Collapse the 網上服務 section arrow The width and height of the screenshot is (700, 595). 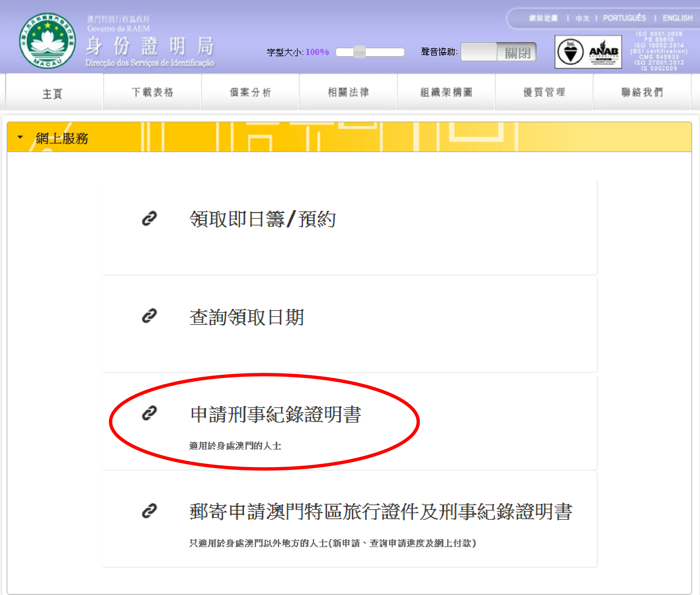pyautogui.click(x=20, y=137)
